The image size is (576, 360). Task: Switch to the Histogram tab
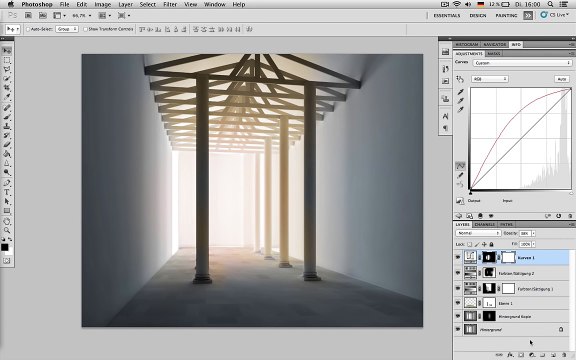coord(467,44)
